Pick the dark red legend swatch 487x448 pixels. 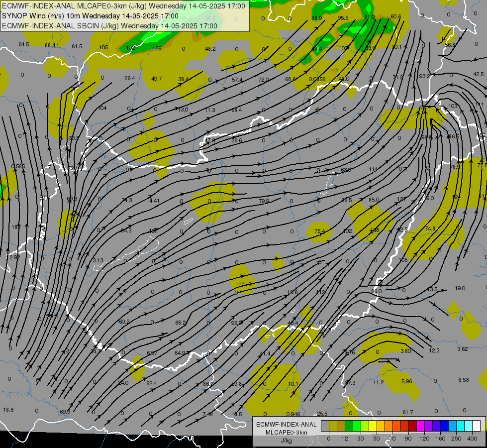point(413,426)
